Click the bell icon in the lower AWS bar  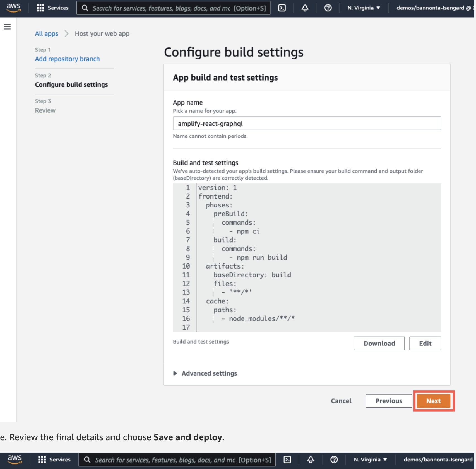pyautogui.click(x=311, y=460)
